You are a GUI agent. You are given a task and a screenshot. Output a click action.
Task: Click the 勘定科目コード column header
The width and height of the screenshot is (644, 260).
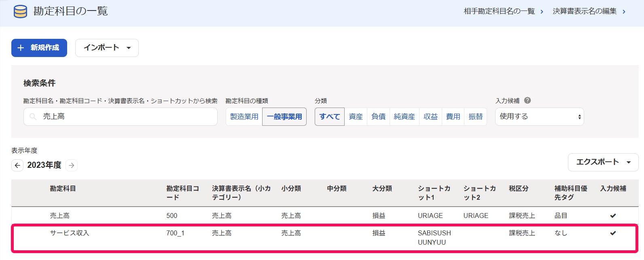tap(182, 193)
